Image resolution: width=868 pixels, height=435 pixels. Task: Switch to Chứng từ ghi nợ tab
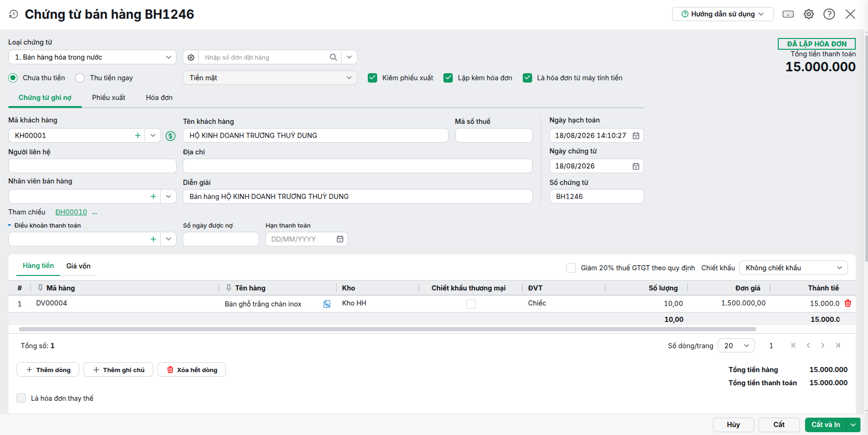(x=45, y=98)
